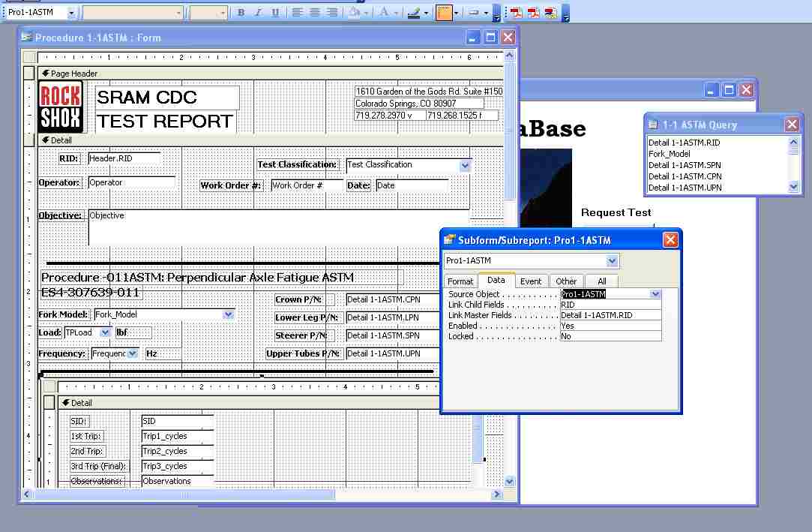Select the Data tab in properties
This screenshot has height=532, width=812.
pyautogui.click(x=496, y=280)
